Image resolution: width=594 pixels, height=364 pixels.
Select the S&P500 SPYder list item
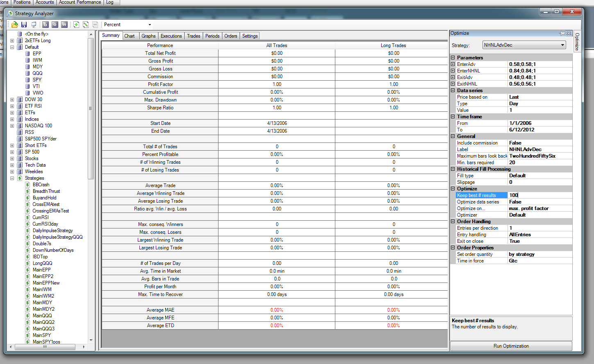pos(41,139)
